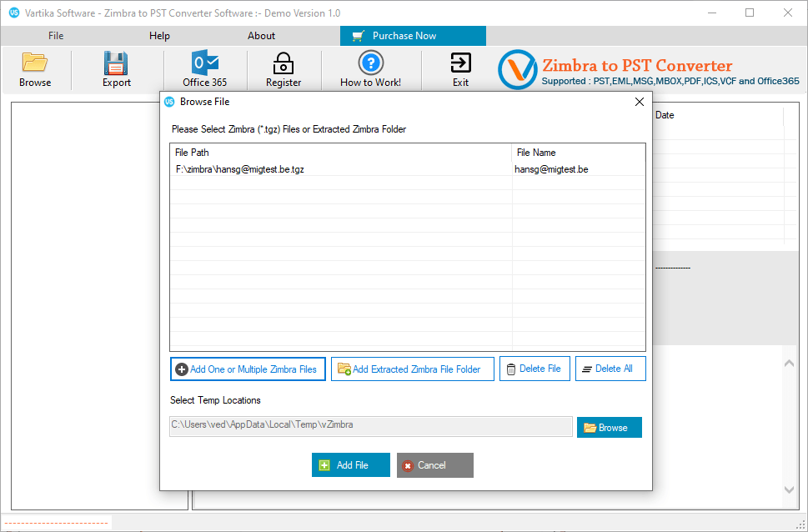Click Add One or Multiple Zimbra Files

(248, 369)
